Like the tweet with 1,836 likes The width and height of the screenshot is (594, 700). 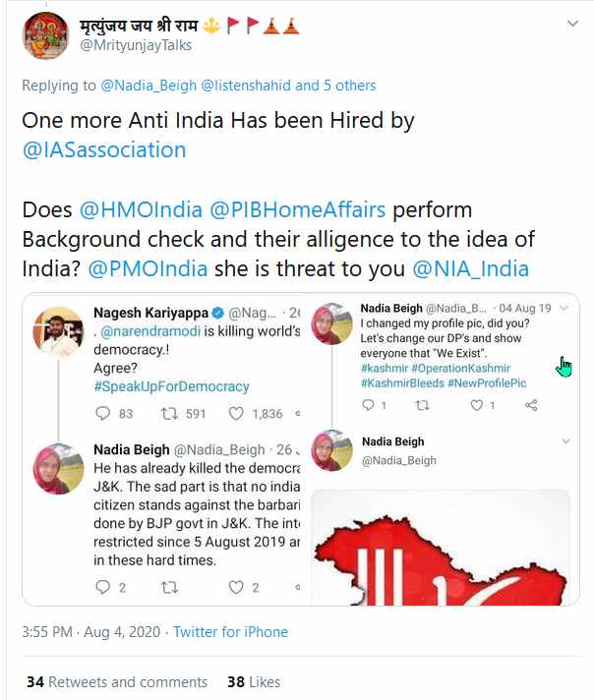pos(236,414)
